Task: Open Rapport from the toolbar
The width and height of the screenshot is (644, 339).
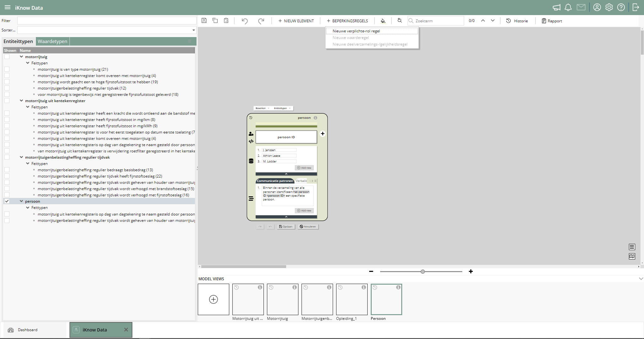Action: 552,21
